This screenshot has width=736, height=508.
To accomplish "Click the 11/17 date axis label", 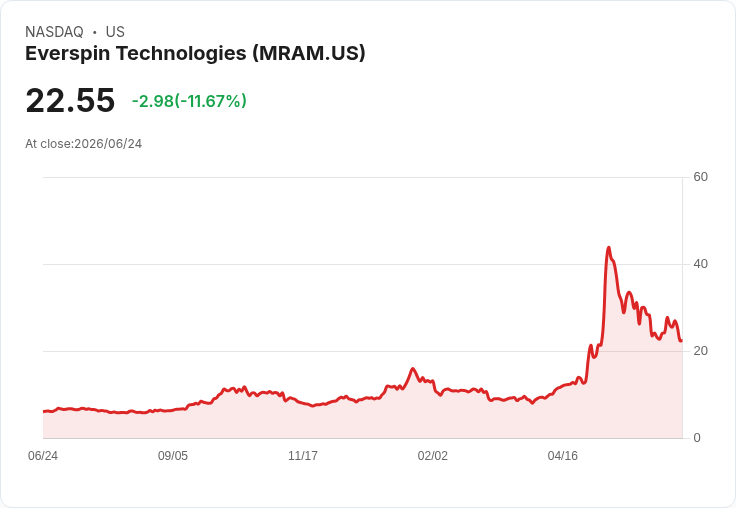I will coord(303,456).
